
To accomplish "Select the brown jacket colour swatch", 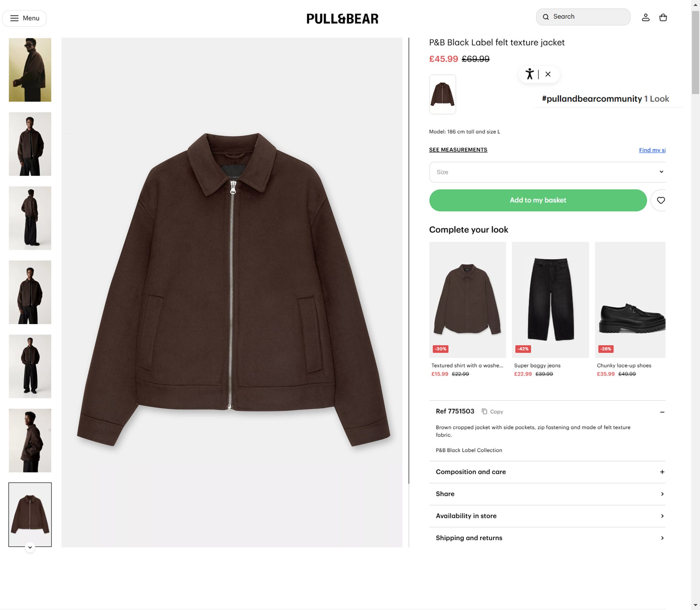I will (x=442, y=94).
